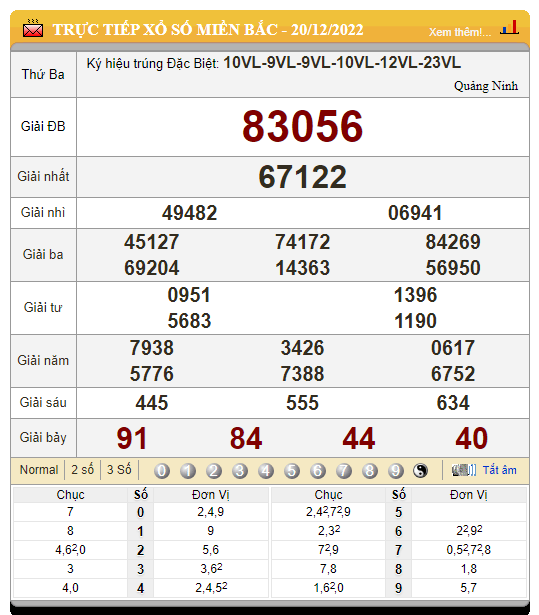The image size is (539, 615).
Task: Select digit ball number 5
Action: 292,471
